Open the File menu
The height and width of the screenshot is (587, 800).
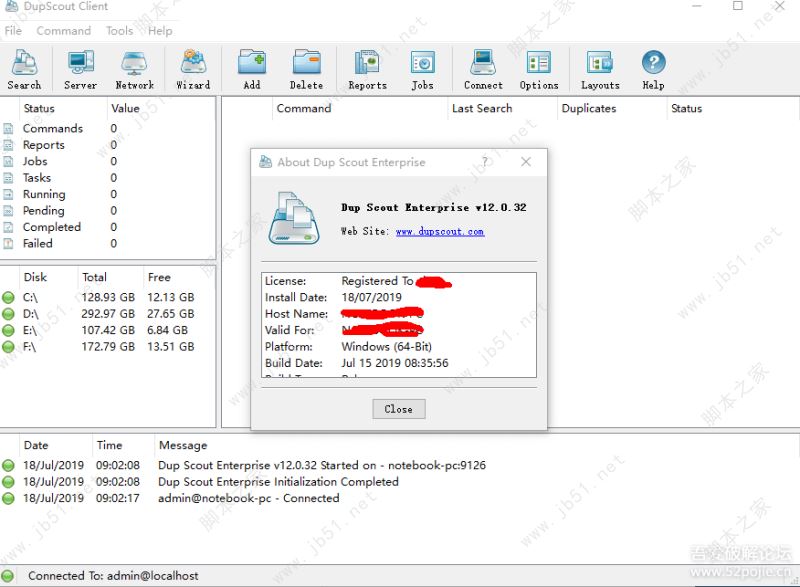click(x=13, y=31)
